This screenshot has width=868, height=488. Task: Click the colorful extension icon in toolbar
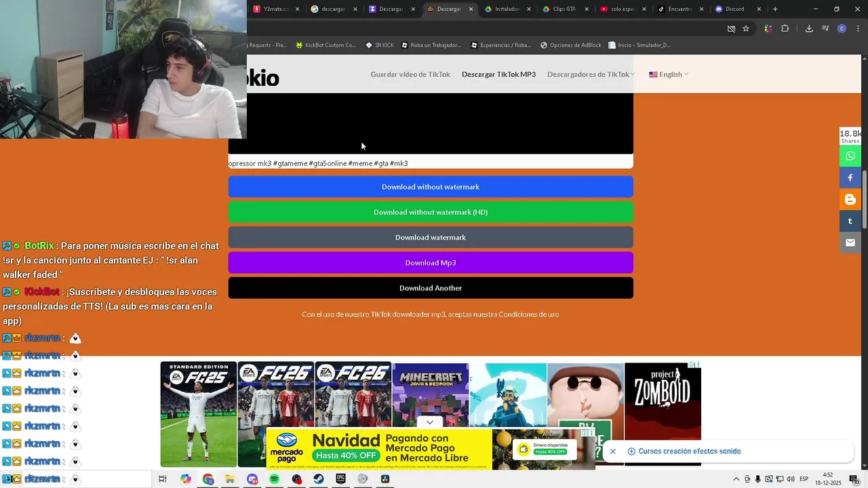pos(768,28)
